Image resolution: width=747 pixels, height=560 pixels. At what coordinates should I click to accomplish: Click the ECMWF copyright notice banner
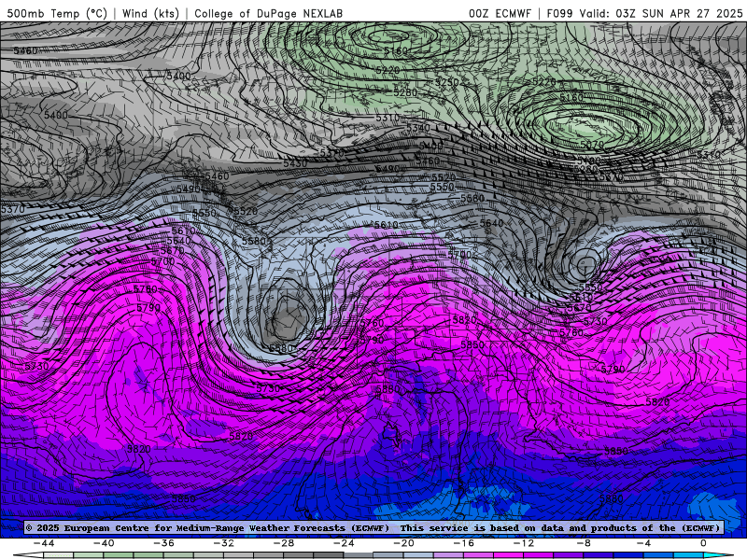click(373, 527)
